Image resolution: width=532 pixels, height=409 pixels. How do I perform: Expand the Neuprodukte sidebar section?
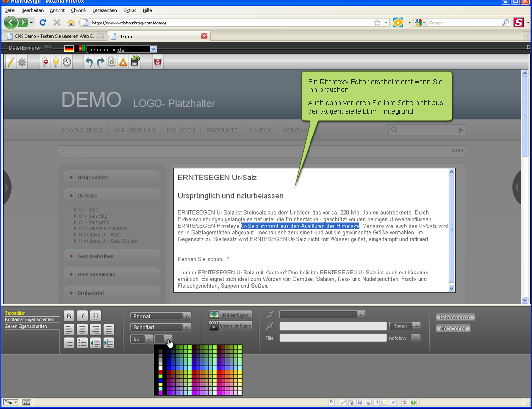(x=111, y=177)
